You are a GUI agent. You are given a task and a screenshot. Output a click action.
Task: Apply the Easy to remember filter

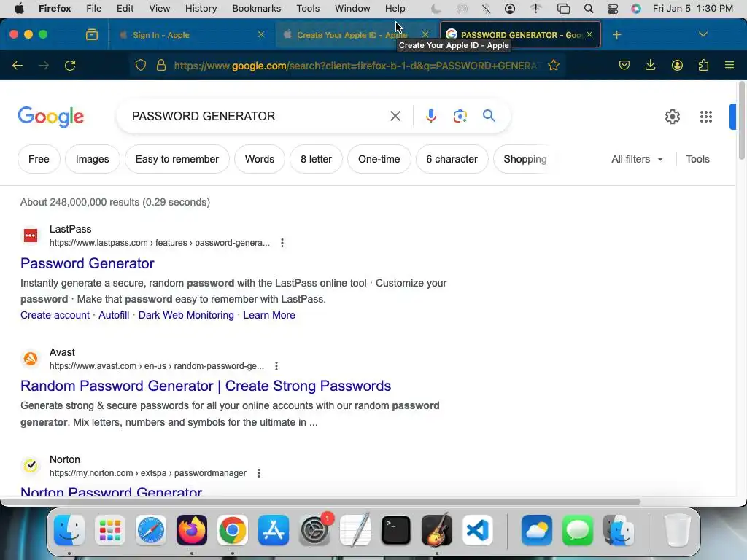pyautogui.click(x=177, y=159)
